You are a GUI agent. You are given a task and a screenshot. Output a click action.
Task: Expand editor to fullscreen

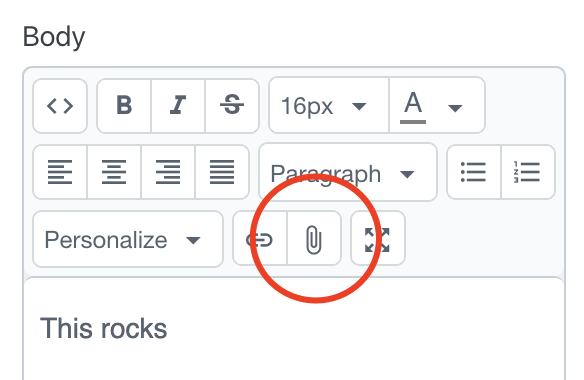pyautogui.click(x=378, y=238)
